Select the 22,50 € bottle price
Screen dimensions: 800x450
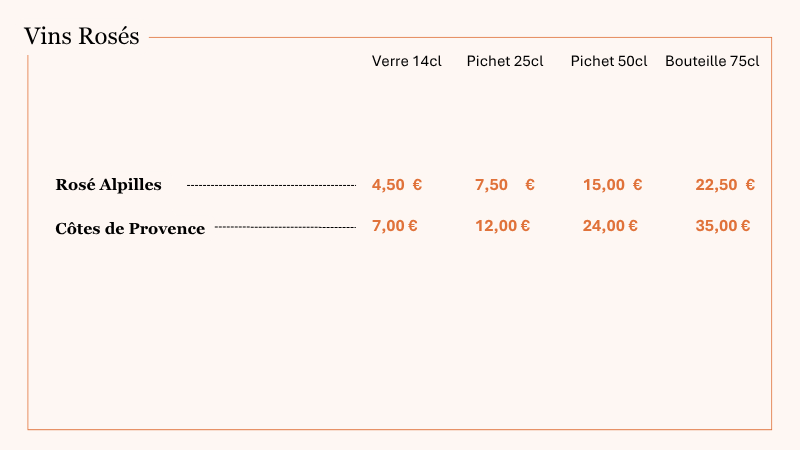725,185
